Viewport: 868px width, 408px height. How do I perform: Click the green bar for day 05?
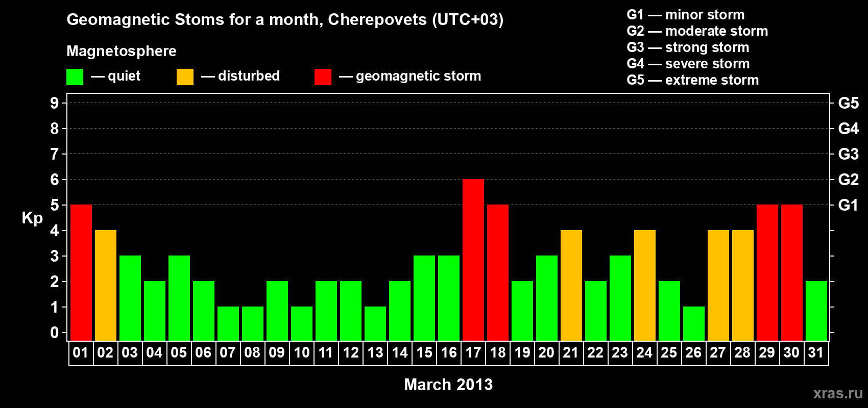tap(179, 298)
